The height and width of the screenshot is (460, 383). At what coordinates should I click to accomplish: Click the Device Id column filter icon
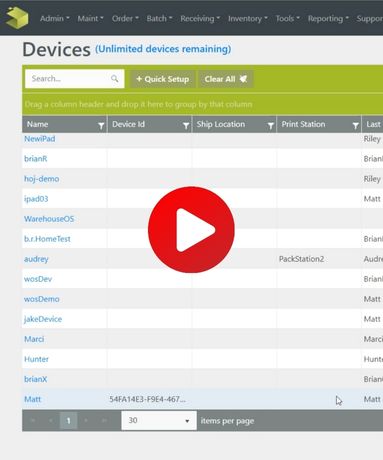tap(186, 125)
